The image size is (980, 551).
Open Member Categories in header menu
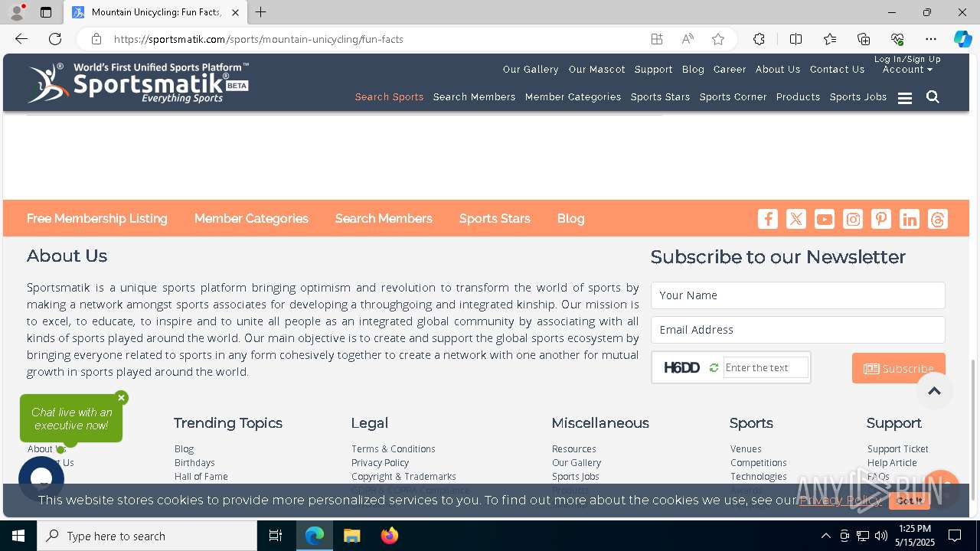(573, 97)
